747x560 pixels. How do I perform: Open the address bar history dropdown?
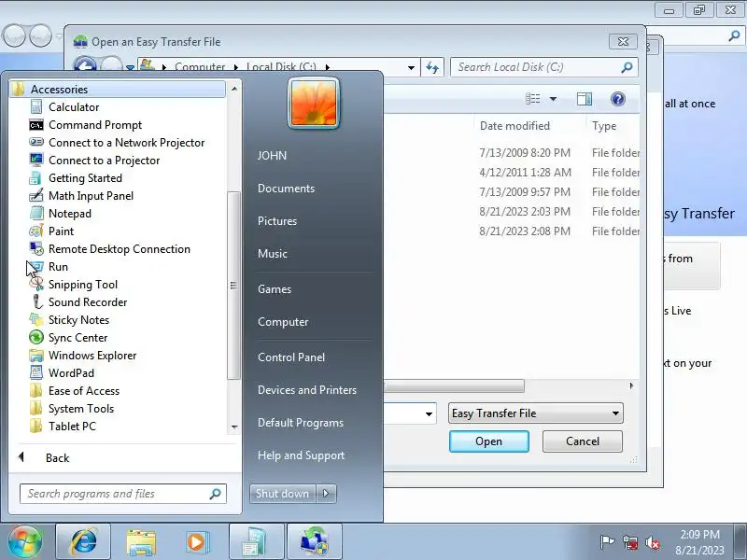411,67
